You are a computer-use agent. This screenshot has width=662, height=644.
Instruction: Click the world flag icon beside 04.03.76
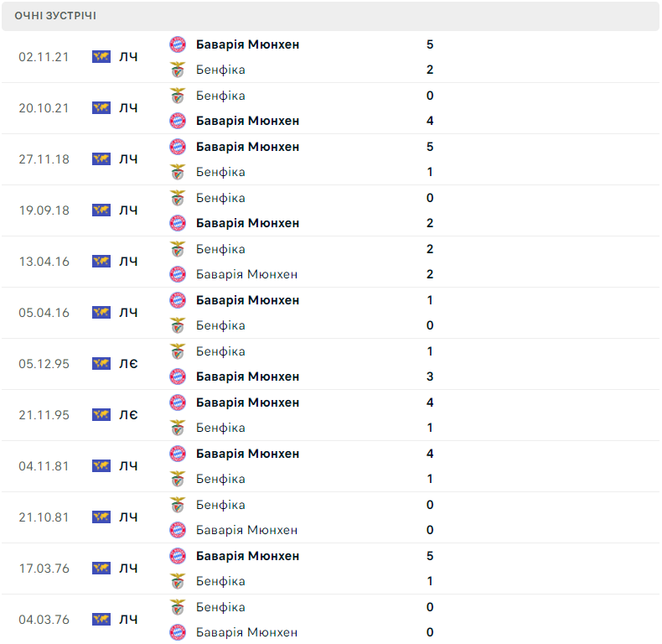click(x=101, y=619)
